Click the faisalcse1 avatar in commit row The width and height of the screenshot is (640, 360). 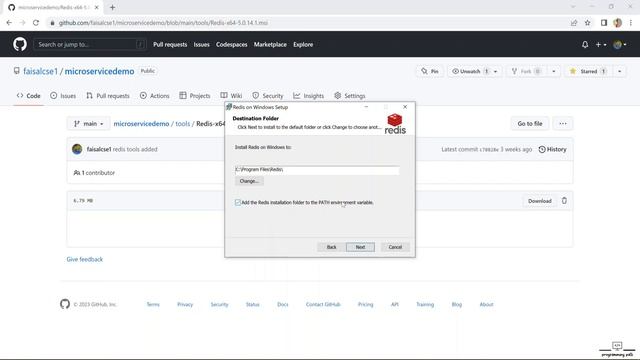point(77,149)
